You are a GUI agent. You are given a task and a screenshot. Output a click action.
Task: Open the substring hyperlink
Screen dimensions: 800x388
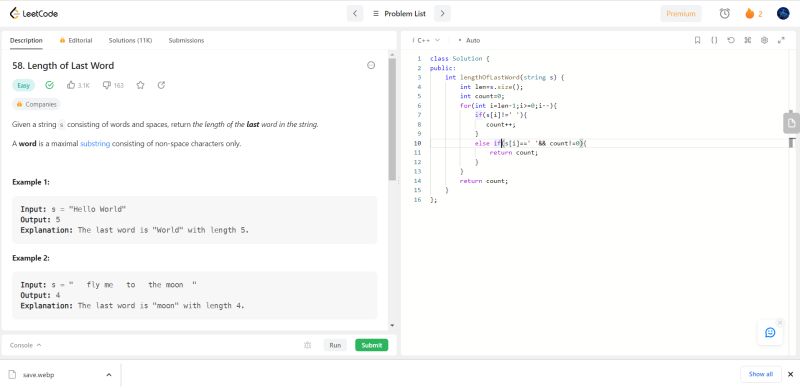[x=95, y=144]
